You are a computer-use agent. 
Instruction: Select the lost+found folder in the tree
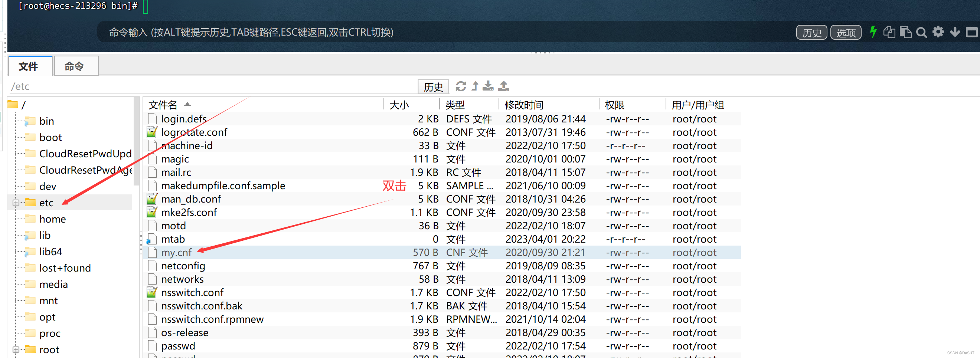[65, 268]
